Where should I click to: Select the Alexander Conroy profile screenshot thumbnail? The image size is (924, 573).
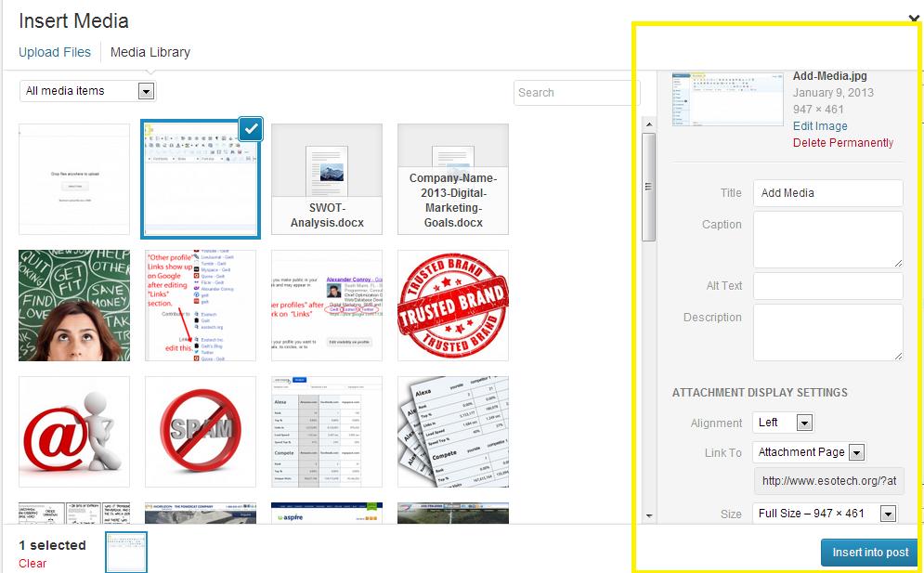[x=327, y=306]
